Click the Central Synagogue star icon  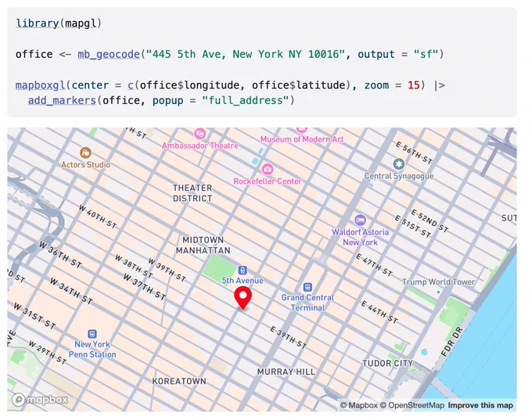[399, 164]
